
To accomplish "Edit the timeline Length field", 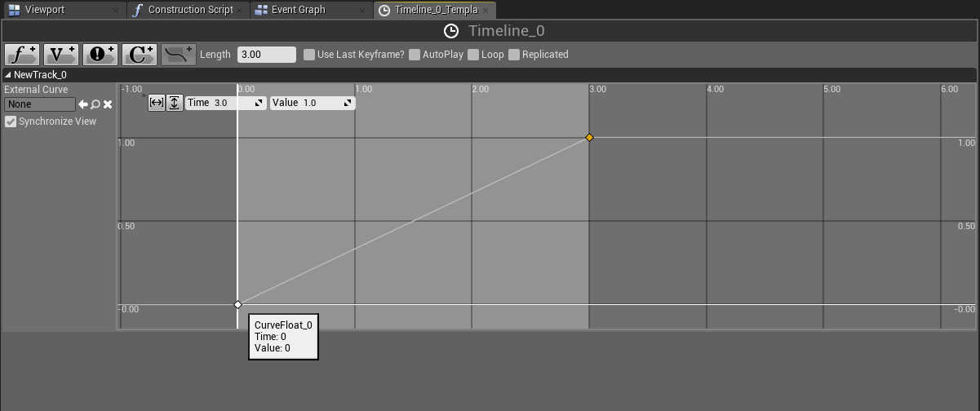I will tap(267, 55).
